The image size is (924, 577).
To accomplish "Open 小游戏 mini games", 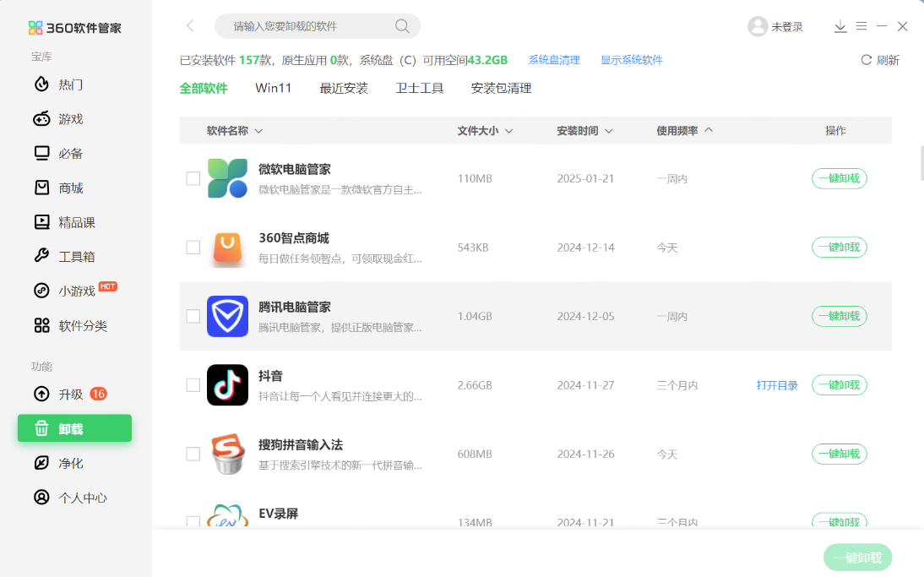I will 73,291.
